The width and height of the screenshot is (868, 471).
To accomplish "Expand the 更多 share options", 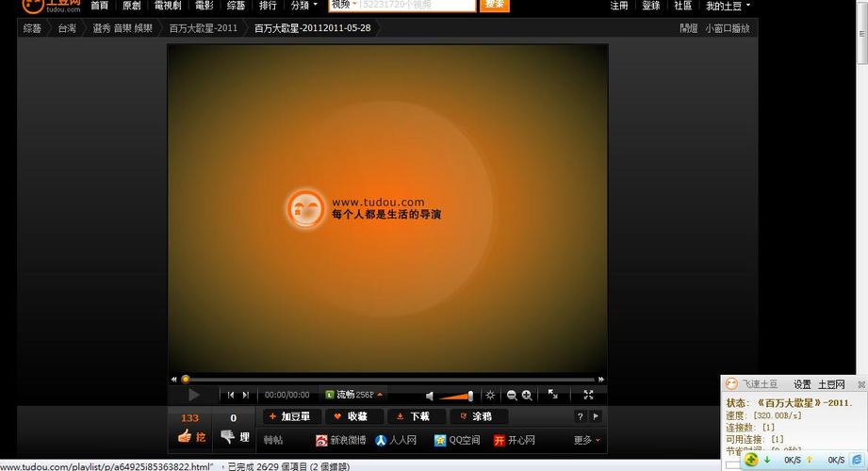I will pyautogui.click(x=586, y=440).
